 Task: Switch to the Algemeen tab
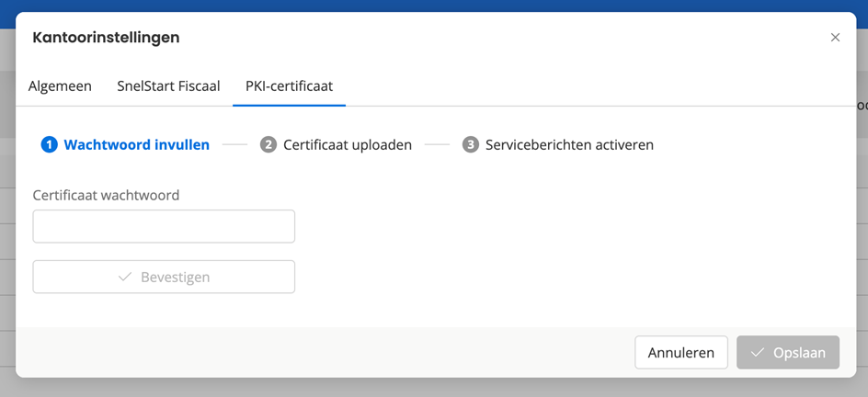point(60,86)
